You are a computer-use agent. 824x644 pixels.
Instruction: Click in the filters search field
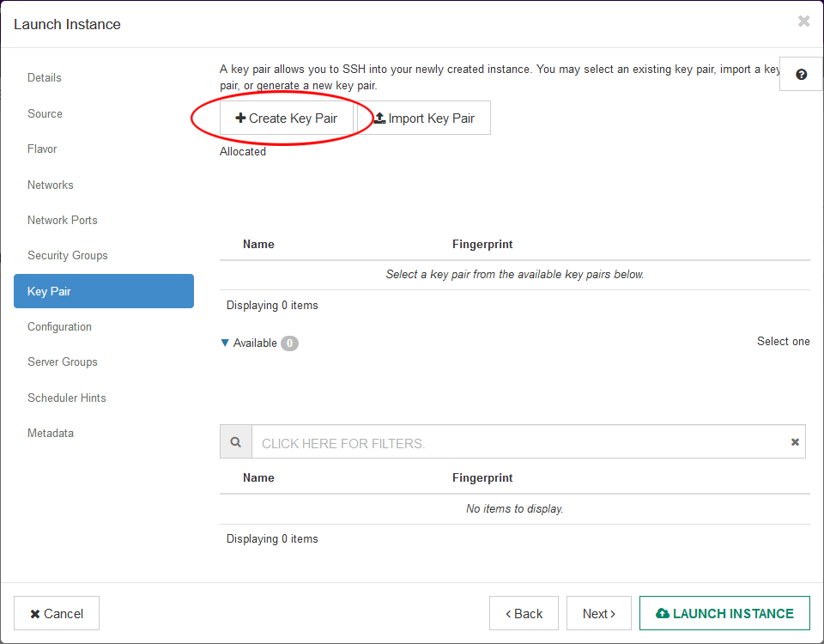click(515, 443)
